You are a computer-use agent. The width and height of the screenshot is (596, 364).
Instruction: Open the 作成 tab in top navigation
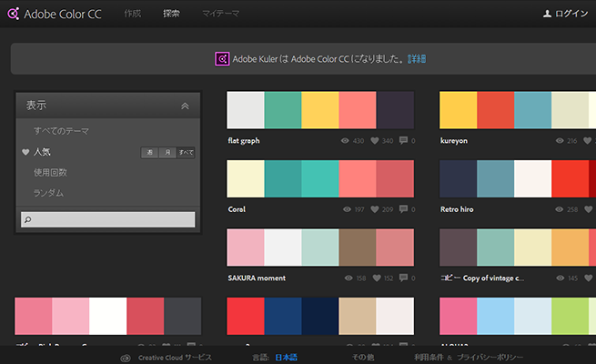(x=133, y=14)
